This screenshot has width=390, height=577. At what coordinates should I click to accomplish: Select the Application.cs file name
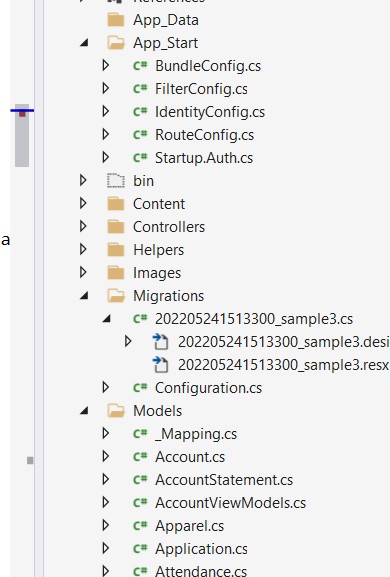201,549
